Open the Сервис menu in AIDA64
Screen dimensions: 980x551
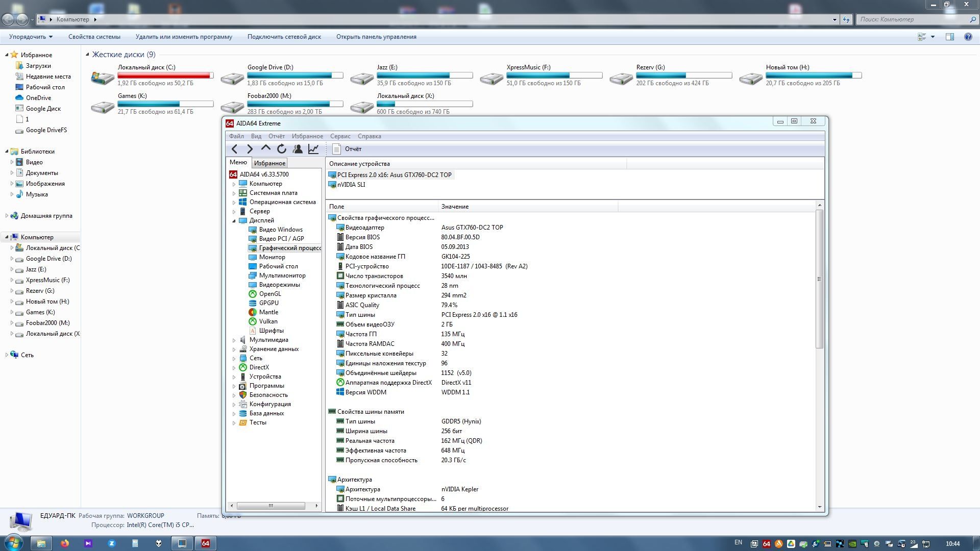(340, 136)
